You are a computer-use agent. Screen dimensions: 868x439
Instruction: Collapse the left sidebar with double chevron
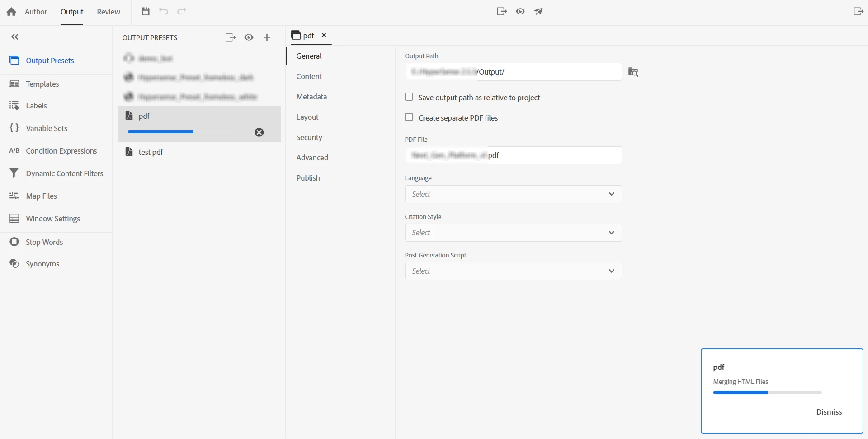pyautogui.click(x=15, y=37)
